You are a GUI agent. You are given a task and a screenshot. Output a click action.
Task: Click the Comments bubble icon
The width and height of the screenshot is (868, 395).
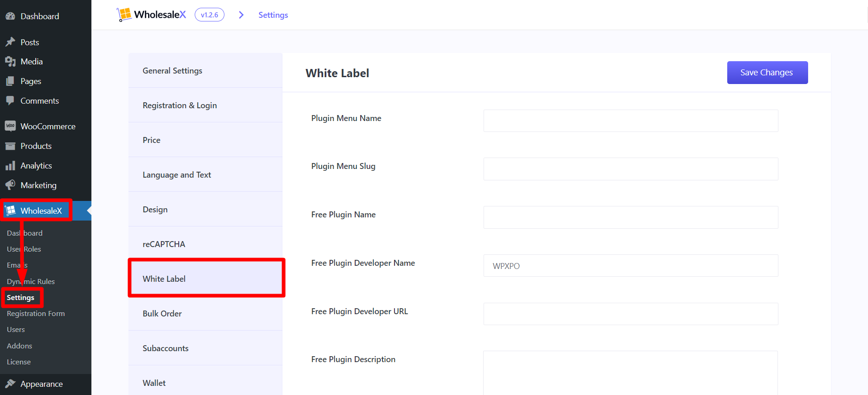[10, 100]
